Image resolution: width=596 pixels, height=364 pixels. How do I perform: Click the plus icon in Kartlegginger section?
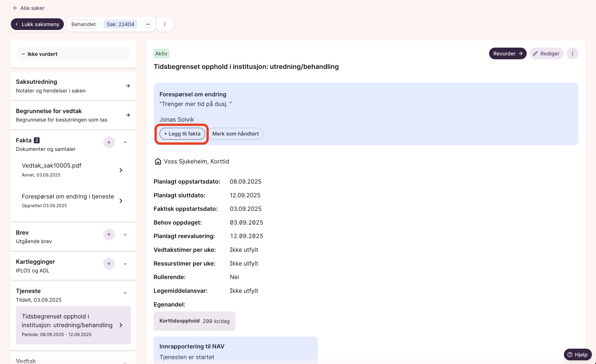point(109,264)
